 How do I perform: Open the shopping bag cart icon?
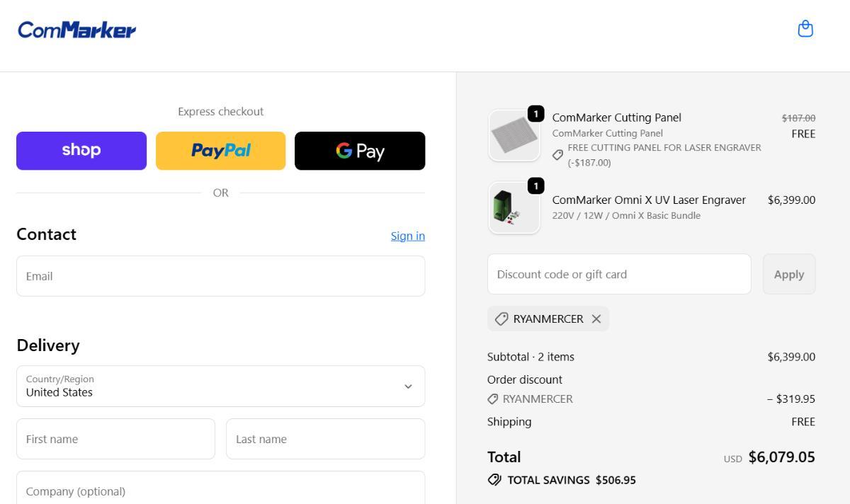805,29
